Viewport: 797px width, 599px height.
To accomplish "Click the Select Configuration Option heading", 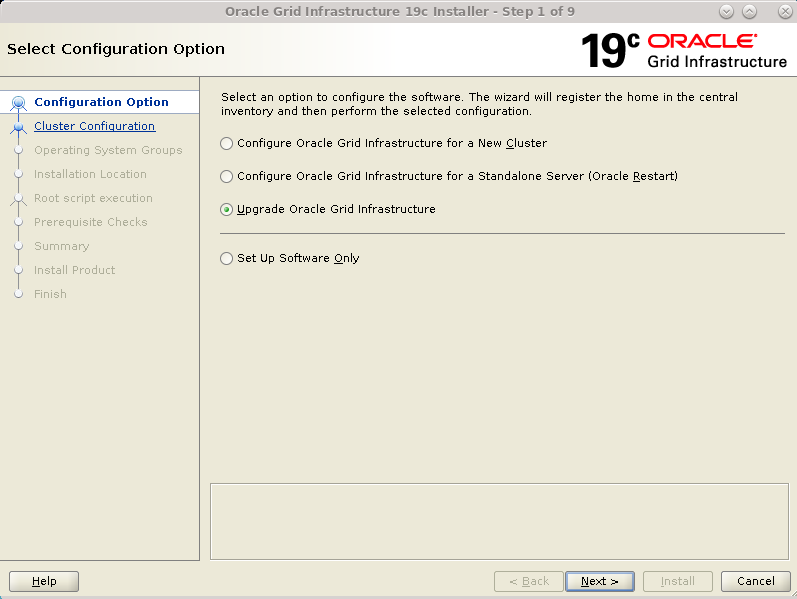I will [x=116, y=49].
